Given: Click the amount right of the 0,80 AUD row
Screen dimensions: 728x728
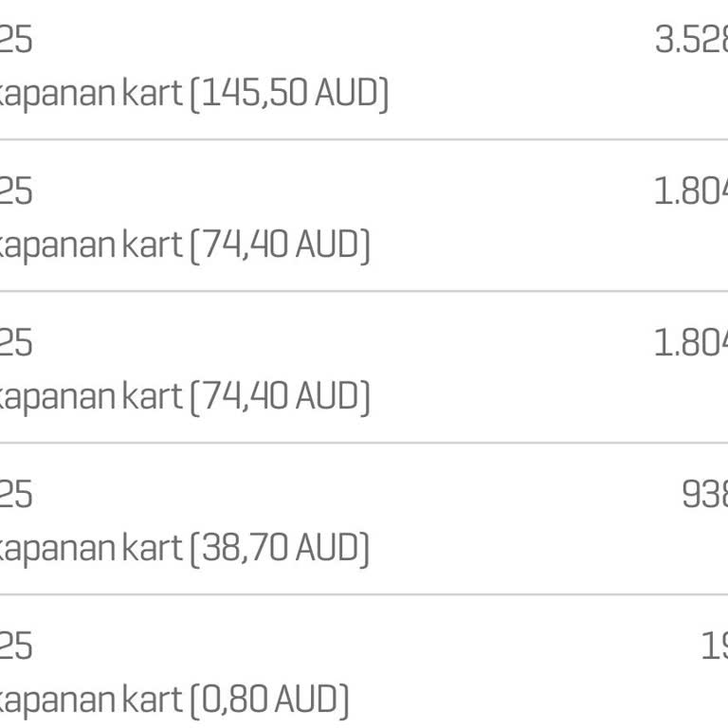Looking at the screenshot, I should point(714,646).
